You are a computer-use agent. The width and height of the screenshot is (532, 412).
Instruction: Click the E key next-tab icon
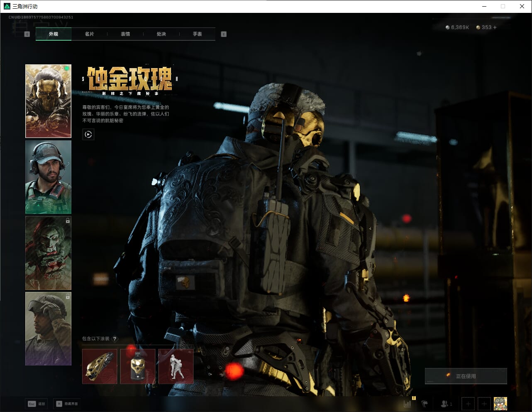[224, 34]
